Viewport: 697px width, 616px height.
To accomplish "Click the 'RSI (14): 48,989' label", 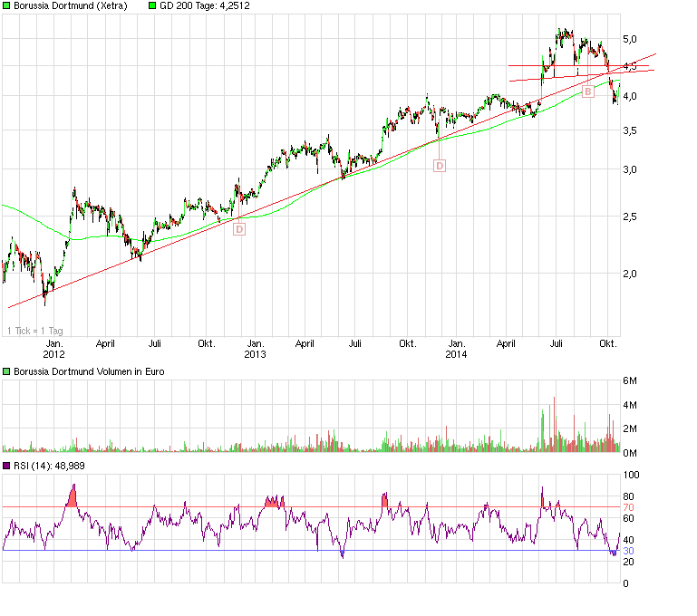I will point(49,466).
